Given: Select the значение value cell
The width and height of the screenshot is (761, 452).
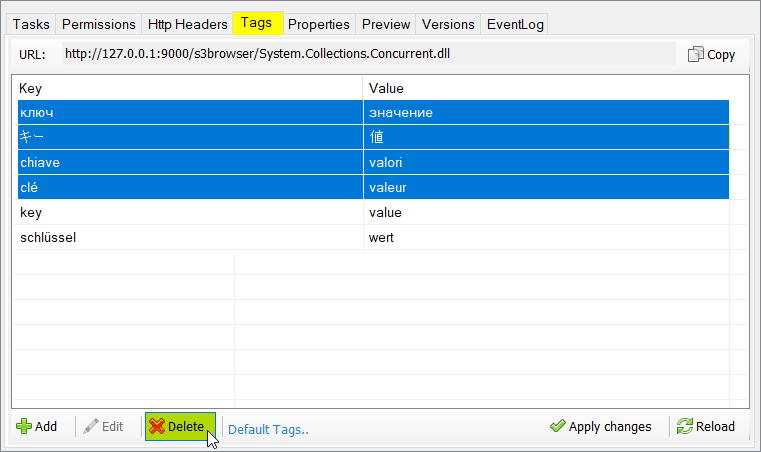Looking at the screenshot, I should [546, 113].
